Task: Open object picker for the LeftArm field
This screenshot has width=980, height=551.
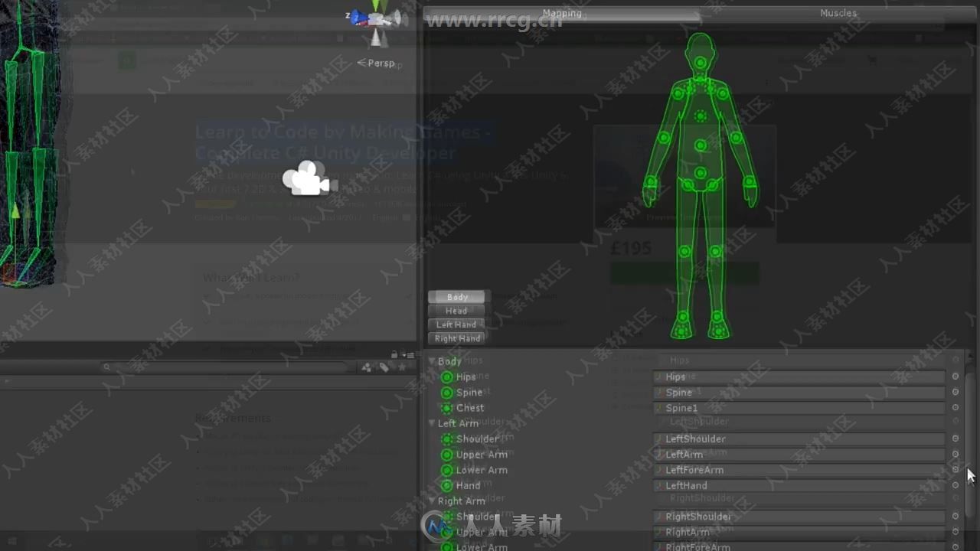Action: [x=955, y=454]
